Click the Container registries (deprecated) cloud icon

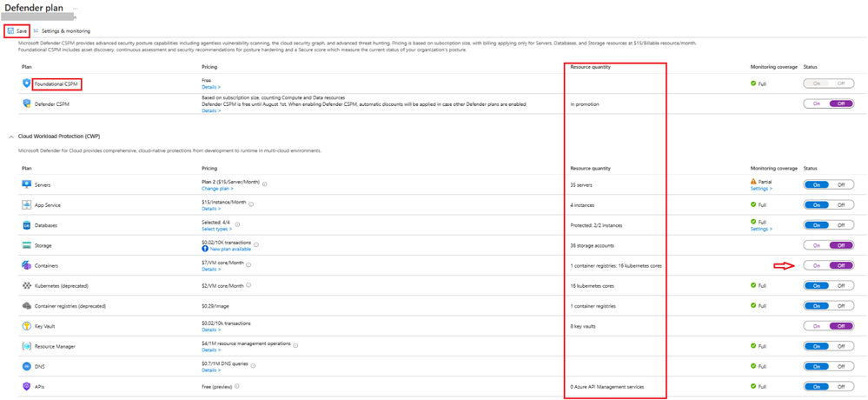click(27, 306)
